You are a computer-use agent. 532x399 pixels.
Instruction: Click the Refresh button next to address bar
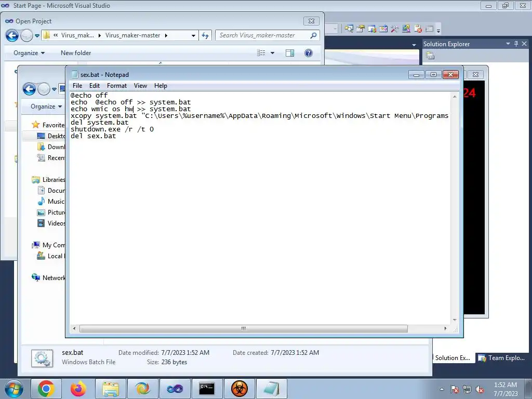click(205, 35)
